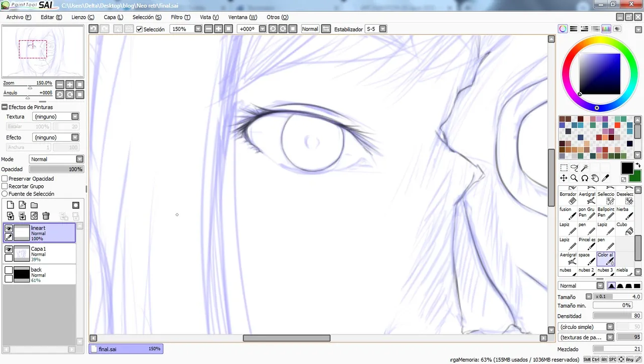Image resolution: width=644 pixels, height=364 pixels.
Task: Swap foreground and background colors arrow
Action: [x=638, y=165]
